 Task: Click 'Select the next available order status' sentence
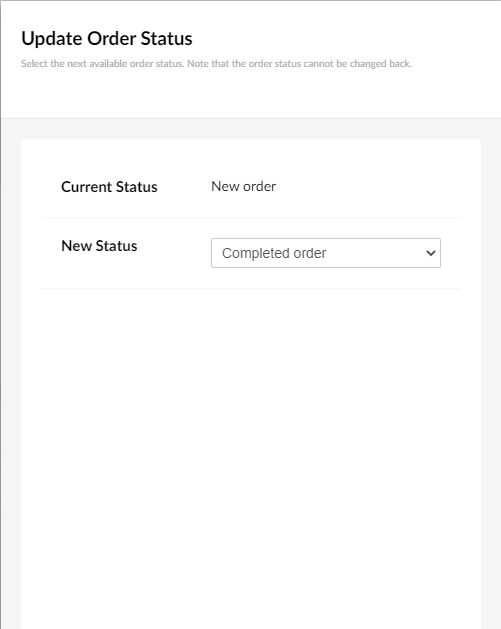102,64
